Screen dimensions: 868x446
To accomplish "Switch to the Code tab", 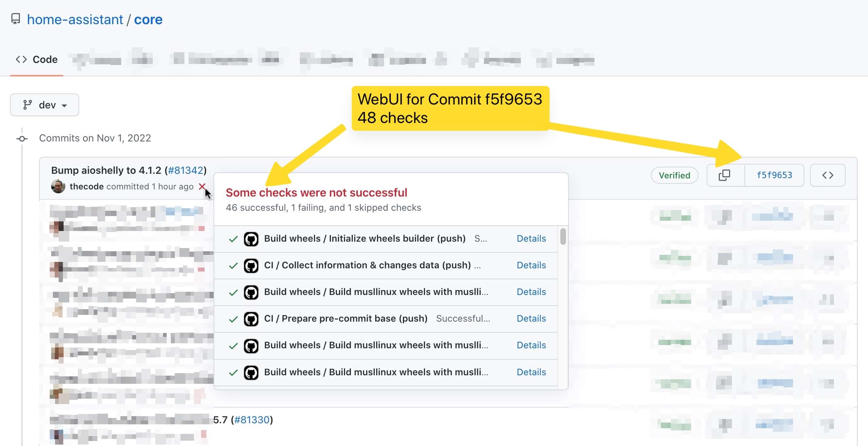I will pyautogui.click(x=37, y=59).
